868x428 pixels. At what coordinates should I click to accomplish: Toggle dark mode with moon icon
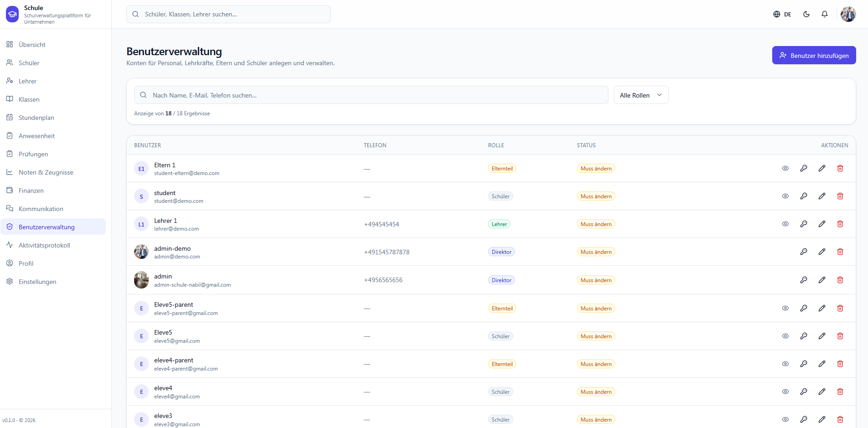click(806, 14)
